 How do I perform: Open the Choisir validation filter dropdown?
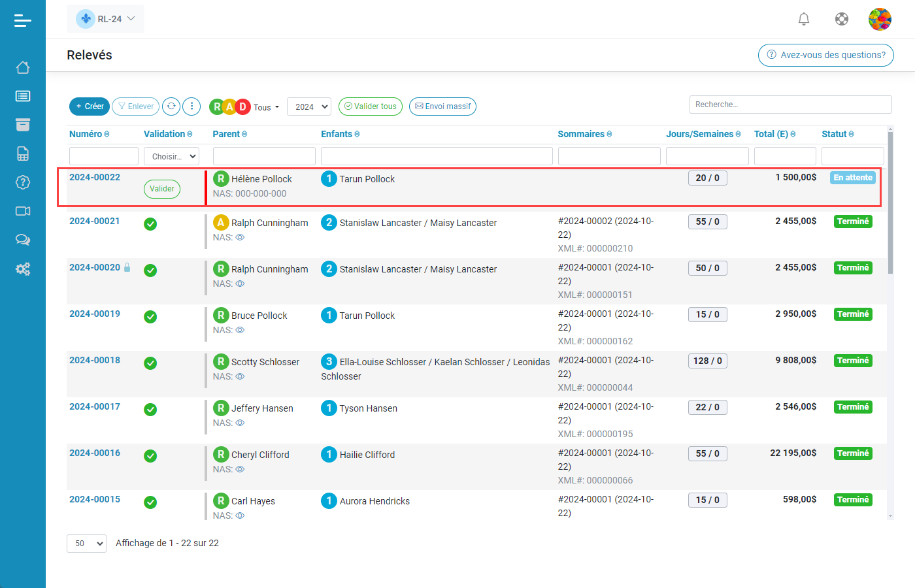[171, 156]
